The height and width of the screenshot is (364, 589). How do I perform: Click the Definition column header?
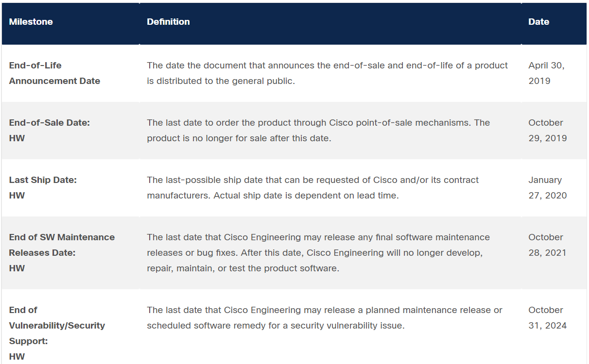pos(168,22)
